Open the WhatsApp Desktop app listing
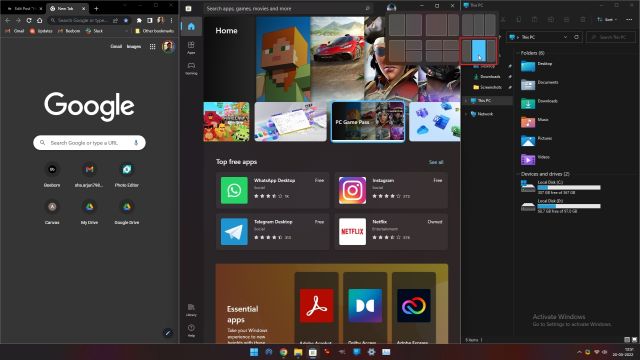 point(272,190)
